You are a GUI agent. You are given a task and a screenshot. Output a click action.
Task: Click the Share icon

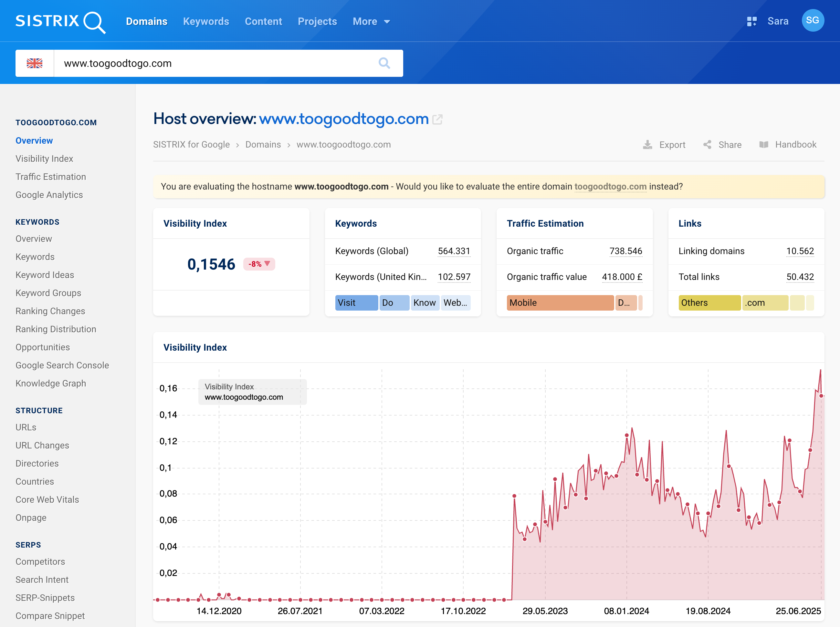click(707, 145)
